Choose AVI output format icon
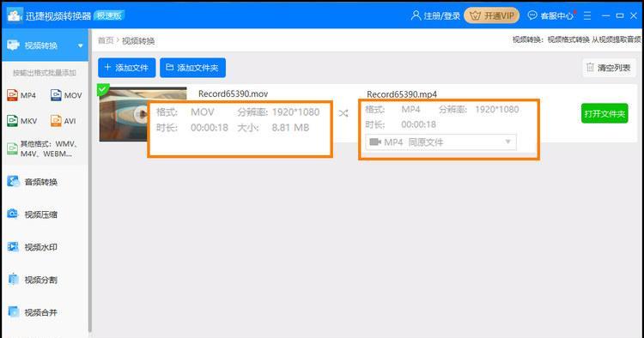Screen dimensions: 644x338 [56, 121]
